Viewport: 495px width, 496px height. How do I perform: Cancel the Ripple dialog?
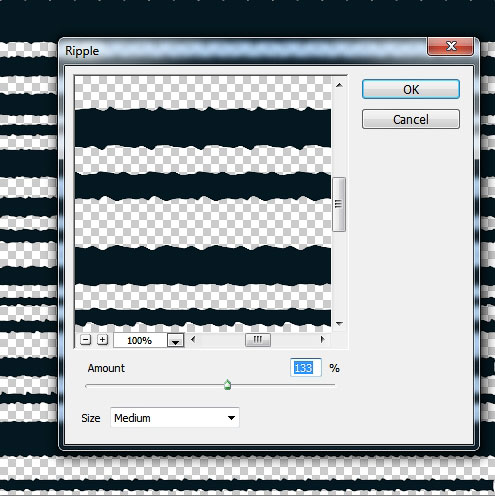click(411, 119)
